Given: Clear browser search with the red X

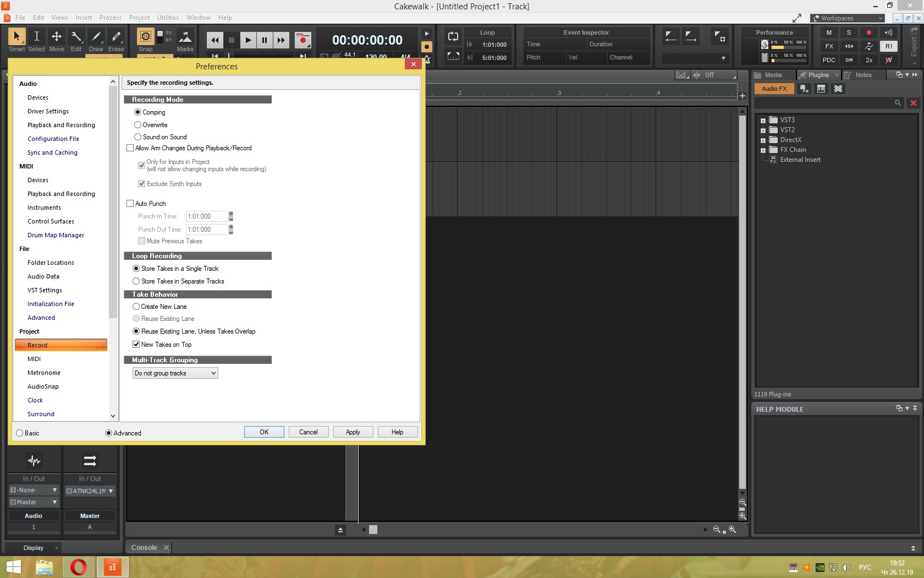Looking at the screenshot, I should point(914,103).
